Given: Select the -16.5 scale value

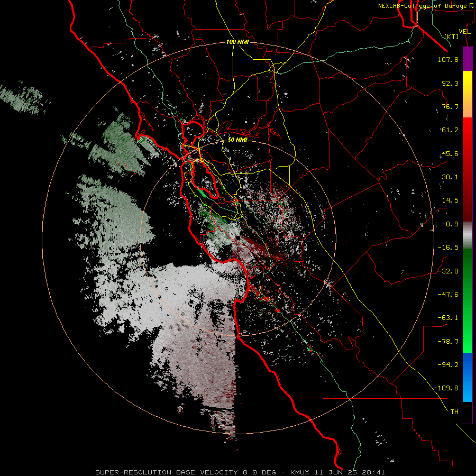Looking at the screenshot, I should pyautogui.click(x=448, y=248).
